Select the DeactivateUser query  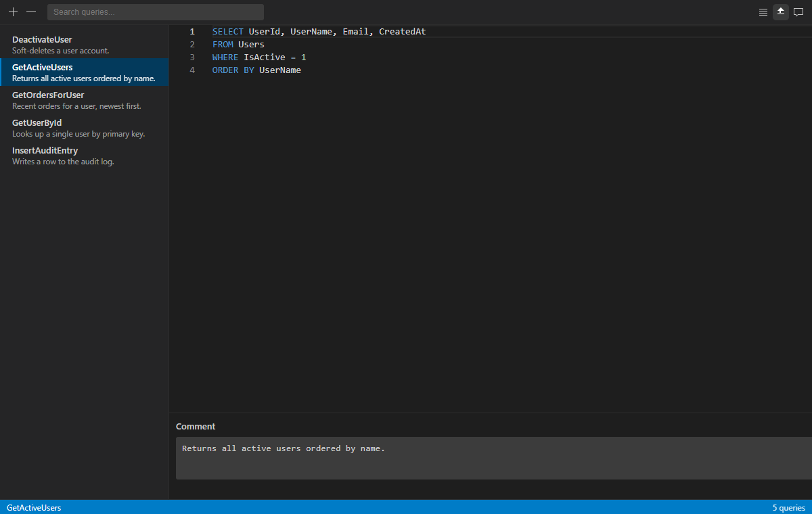[x=85, y=45]
